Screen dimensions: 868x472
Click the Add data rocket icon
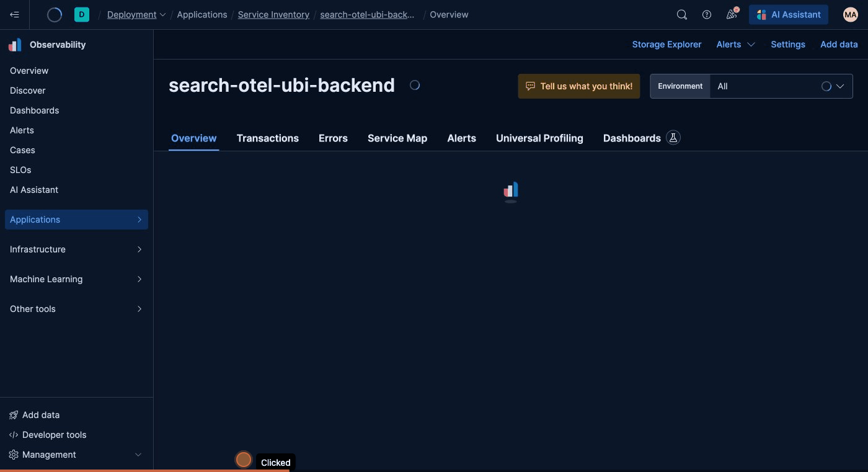tap(14, 415)
